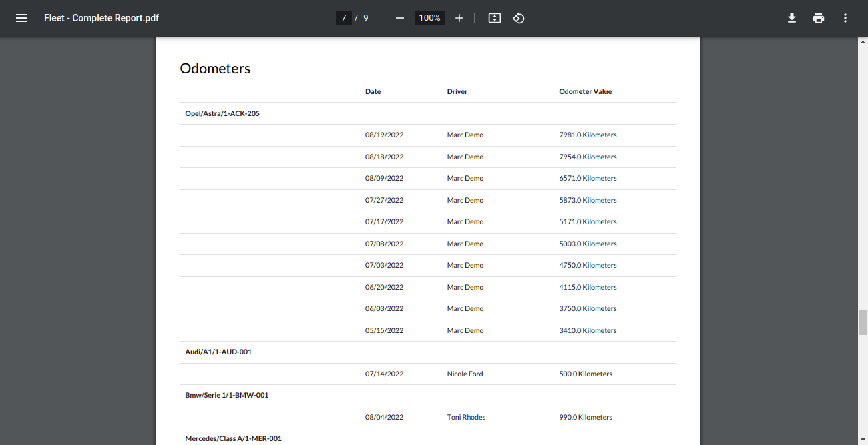Image resolution: width=868 pixels, height=445 pixels.
Task: Click the date 07/08/2022
Action: pos(384,244)
